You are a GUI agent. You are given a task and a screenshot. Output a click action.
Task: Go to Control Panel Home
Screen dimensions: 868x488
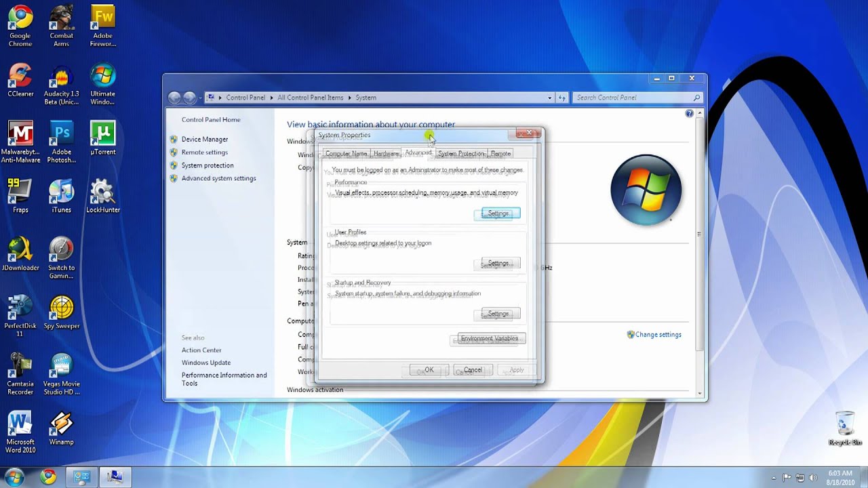coord(211,119)
